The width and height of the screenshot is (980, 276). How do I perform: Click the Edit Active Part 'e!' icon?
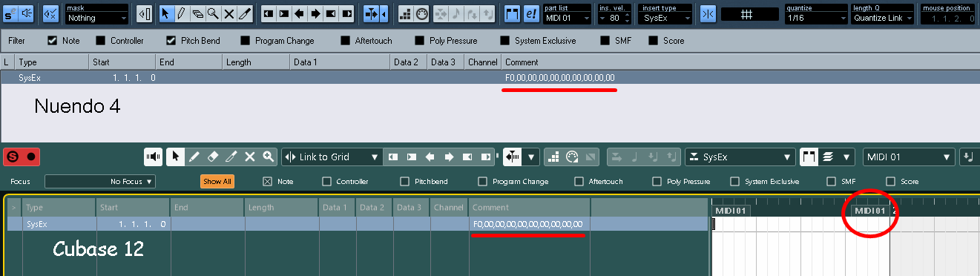(531, 13)
